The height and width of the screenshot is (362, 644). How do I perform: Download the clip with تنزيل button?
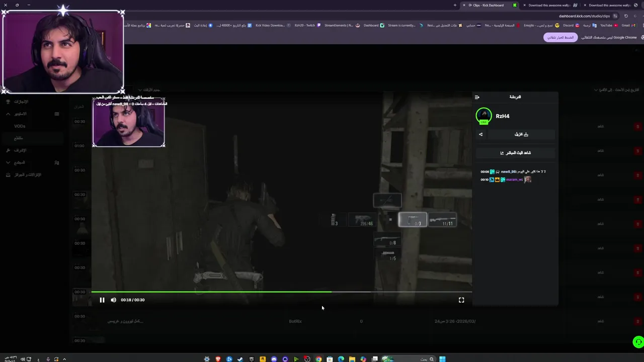point(521,134)
